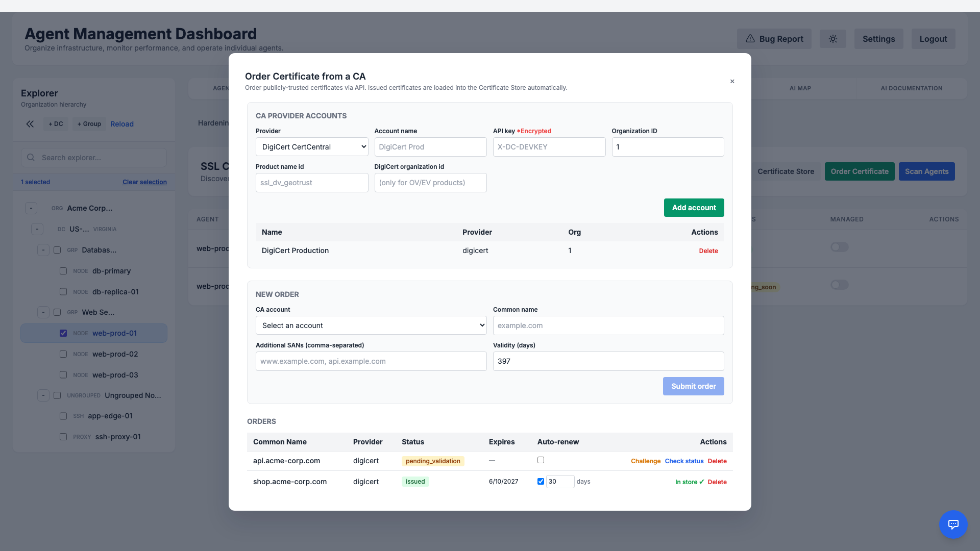Open the CA account dropdown
The image size is (980, 551).
pyautogui.click(x=371, y=325)
